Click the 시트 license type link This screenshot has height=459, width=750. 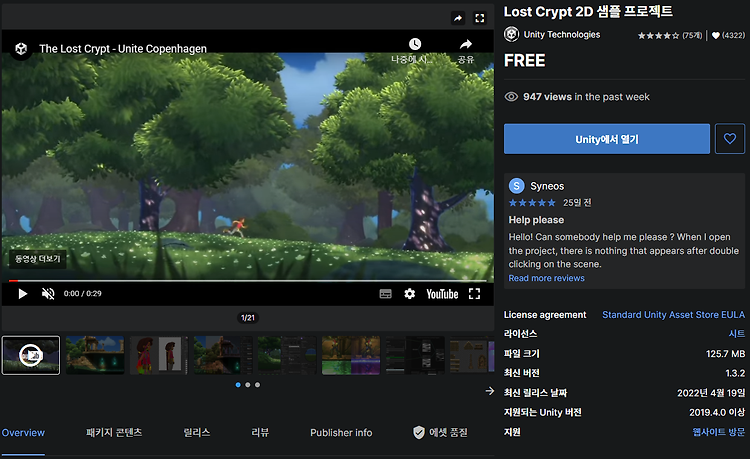[x=737, y=334]
